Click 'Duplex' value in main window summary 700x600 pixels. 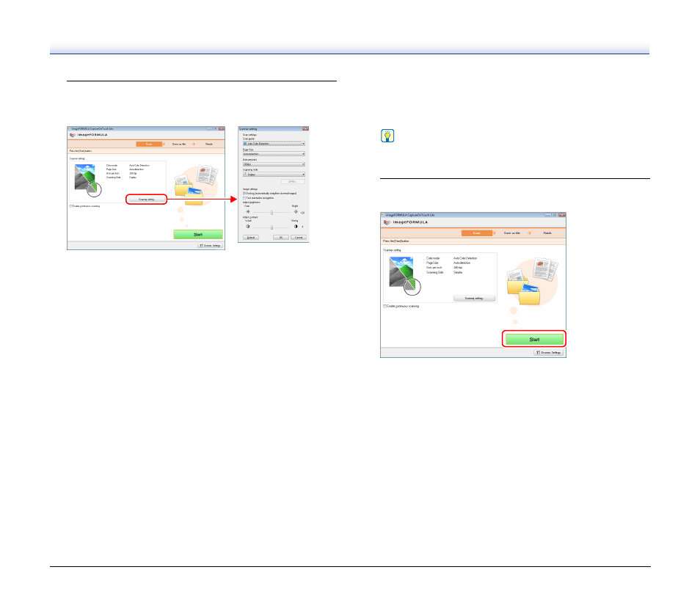pyautogui.click(x=133, y=178)
